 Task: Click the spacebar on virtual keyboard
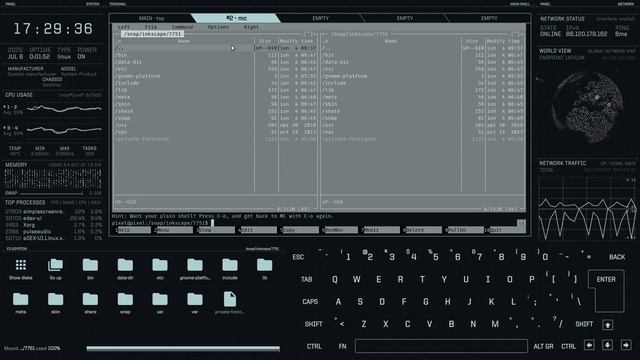(441, 346)
